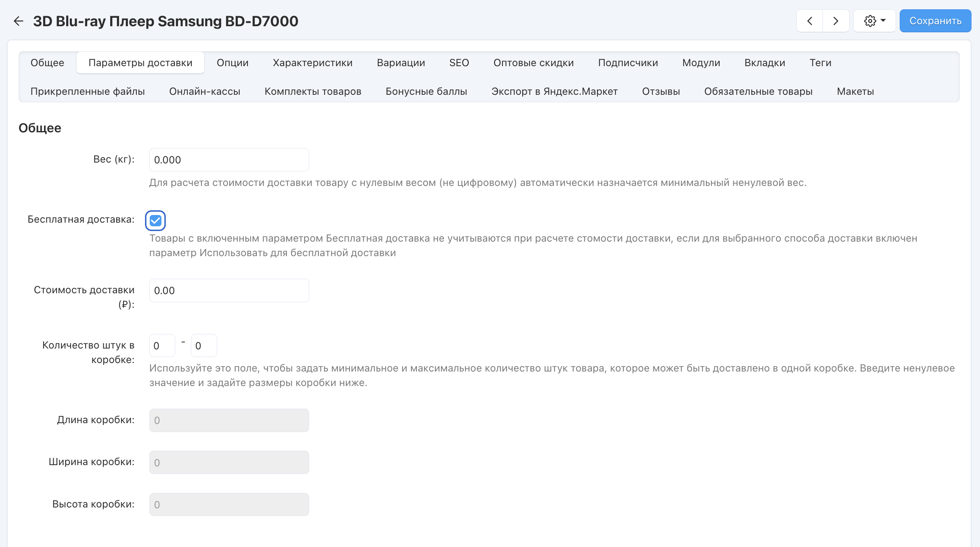The width and height of the screenshot is (980, 547).
Task: Open the gear settings dropdown
Action: coord(875,21)
